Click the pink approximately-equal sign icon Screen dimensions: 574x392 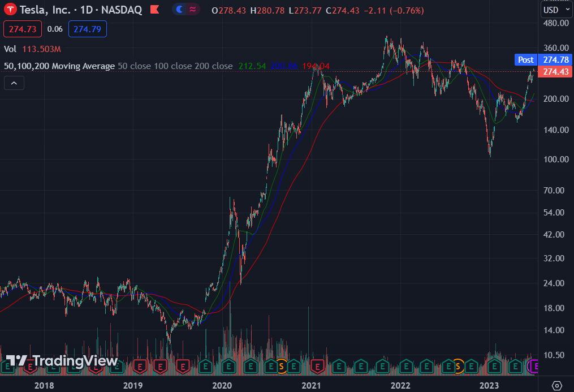192,10
